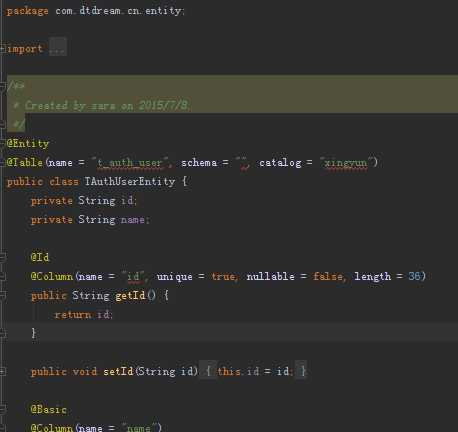Viewport: 458px width, 432px height.
Task: Click the 'Created by sara on 2015/7/8' comment
Action: [106, 106]
